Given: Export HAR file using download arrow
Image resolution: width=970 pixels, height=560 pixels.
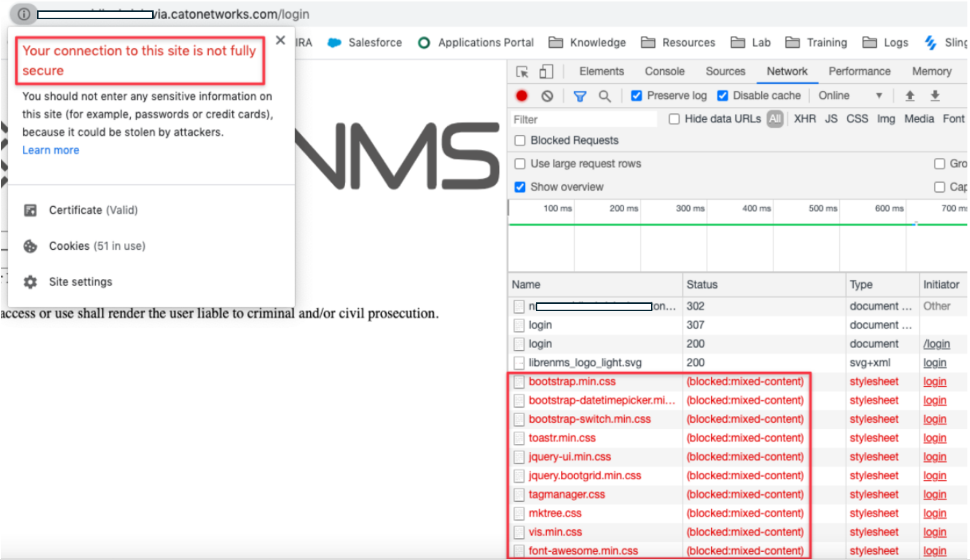Looking at the screenshot, I should [x=935, y=96].
